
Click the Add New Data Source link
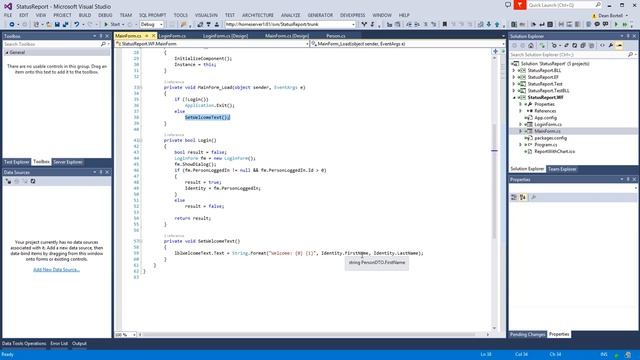56,269
